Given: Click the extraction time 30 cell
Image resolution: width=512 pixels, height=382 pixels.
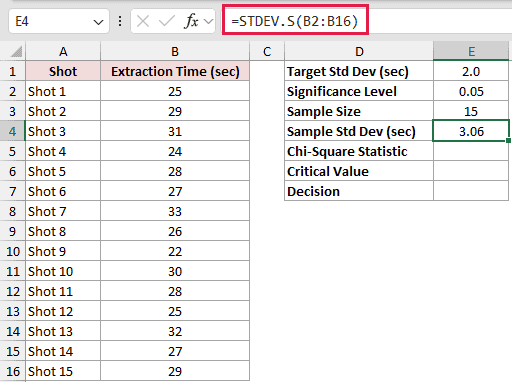Looking at the screenshot, I should coord(175,271).
